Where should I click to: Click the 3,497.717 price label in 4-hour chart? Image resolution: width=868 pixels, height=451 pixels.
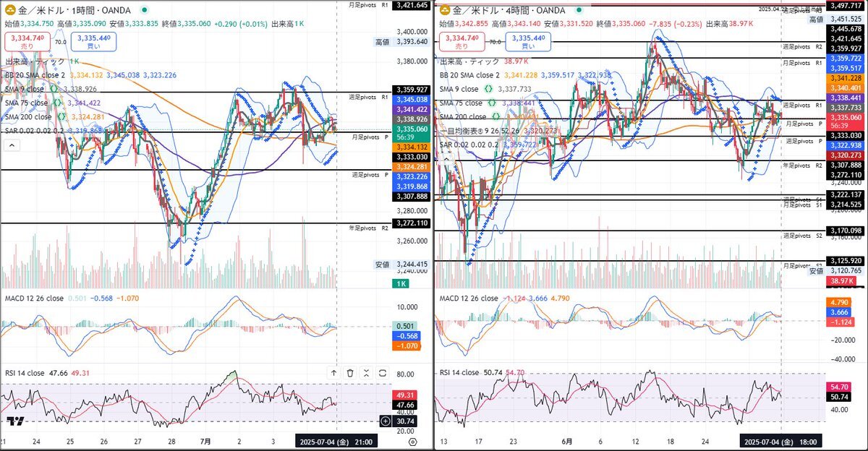(845, 5)
